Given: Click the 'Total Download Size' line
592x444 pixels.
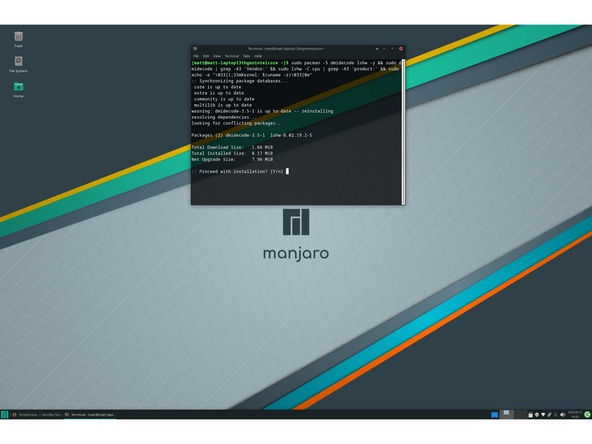Looking at the screenshot, I should 232,147.
